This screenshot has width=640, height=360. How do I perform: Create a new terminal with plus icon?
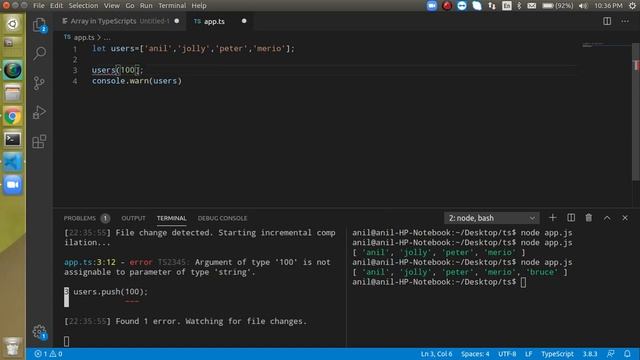click(x=552, y=218)
